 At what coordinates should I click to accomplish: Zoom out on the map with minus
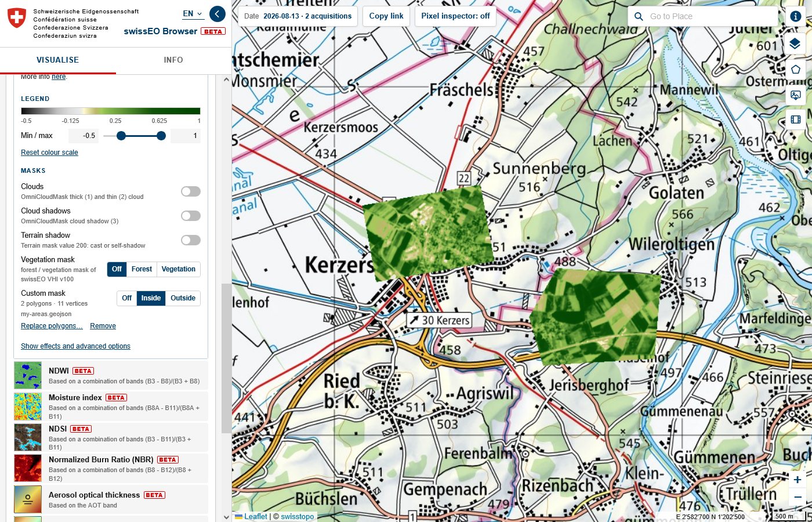click(797, 497)
